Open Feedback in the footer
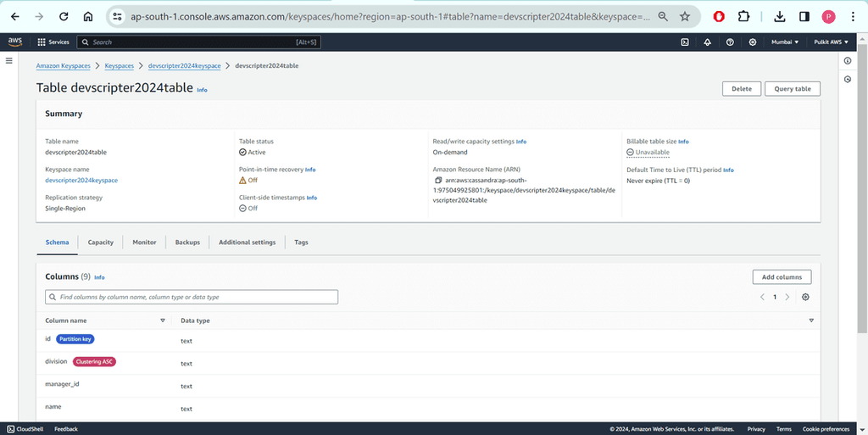This screenshot has height=435, width=868. tap(66, 429)
